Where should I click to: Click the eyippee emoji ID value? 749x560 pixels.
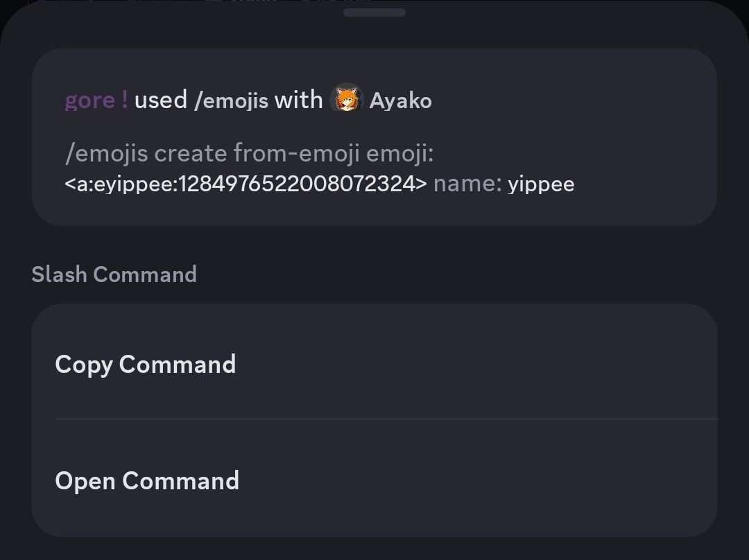coord(246,184)
